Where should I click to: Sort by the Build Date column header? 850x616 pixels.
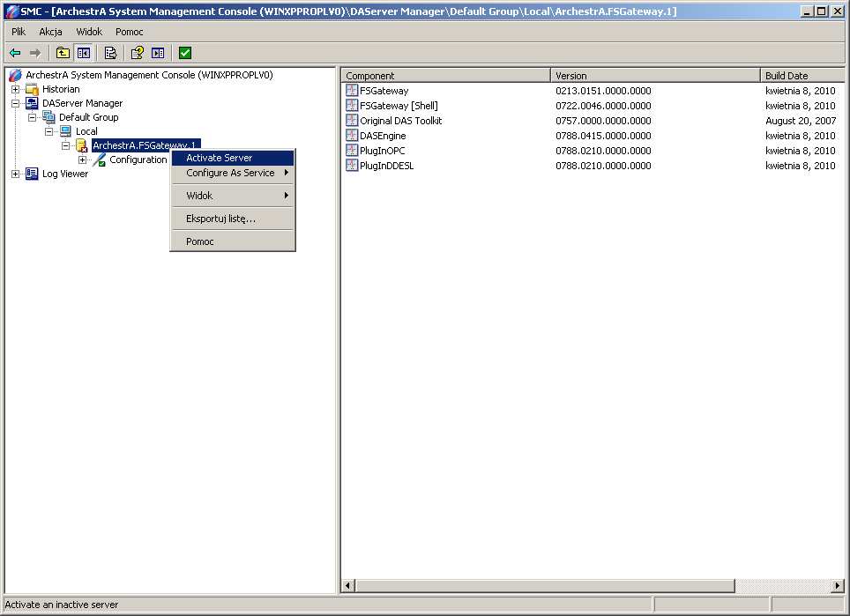(x=803, y=76)
